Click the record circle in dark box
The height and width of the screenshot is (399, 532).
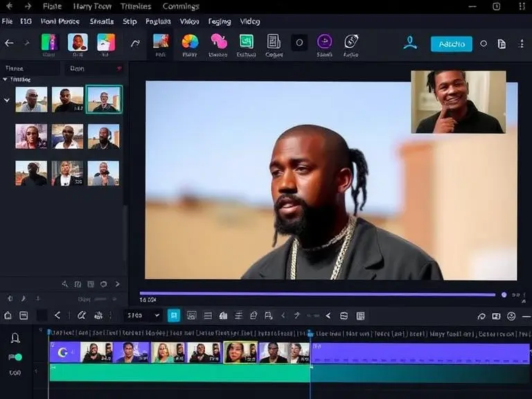tap(299, 43)
